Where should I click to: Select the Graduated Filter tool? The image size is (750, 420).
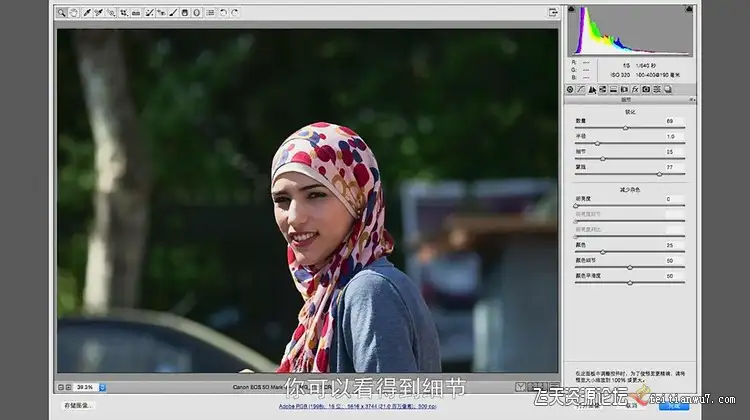[x=185, y=13]
